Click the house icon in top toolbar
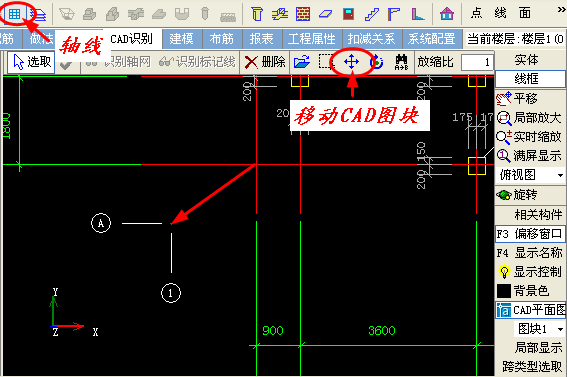The image size is (567, 377). [x=447, y=14]
